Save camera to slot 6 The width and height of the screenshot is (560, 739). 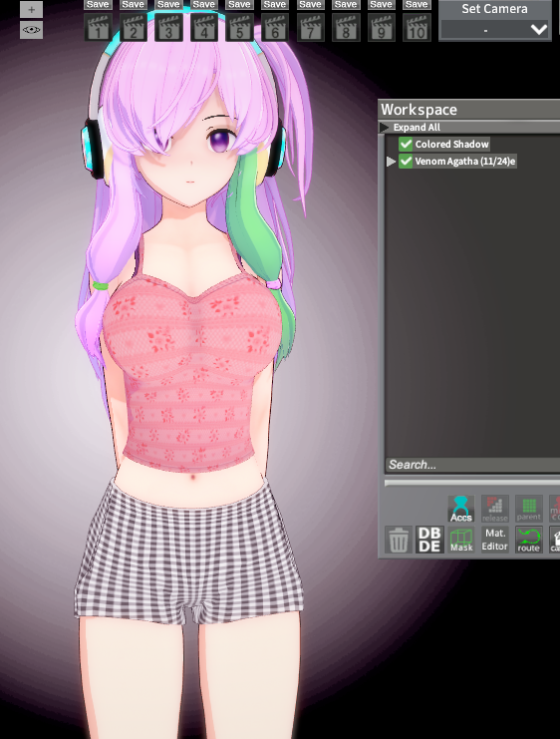point(275,5)
